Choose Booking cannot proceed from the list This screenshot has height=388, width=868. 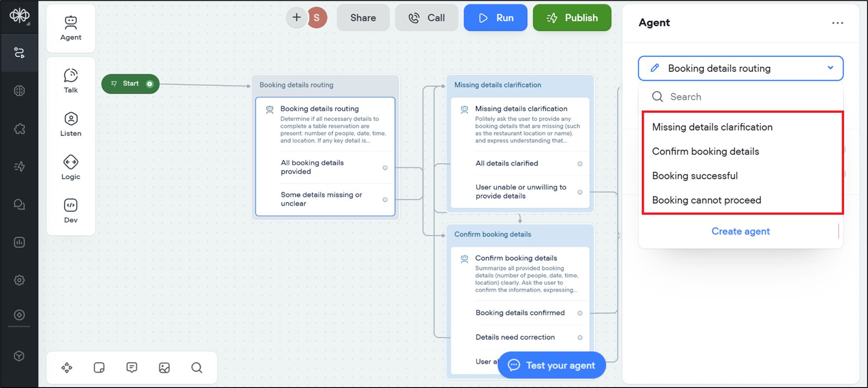[706, 200]
